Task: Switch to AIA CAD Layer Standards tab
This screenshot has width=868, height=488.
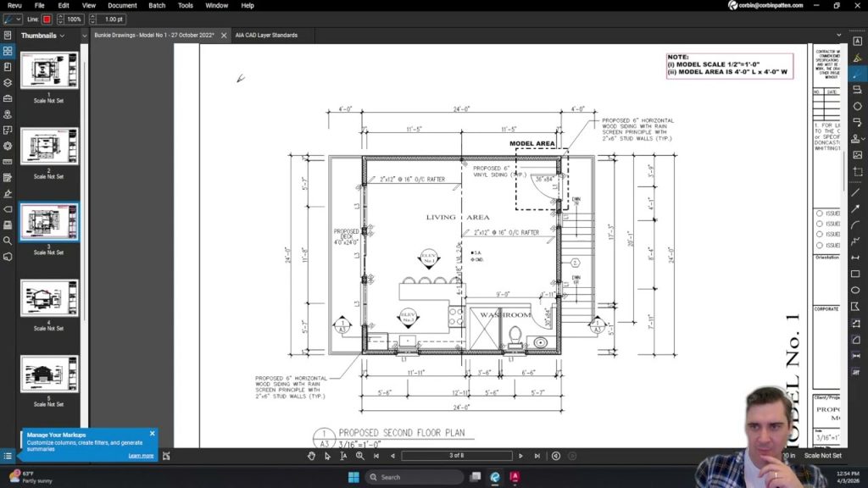Action: pos(266,36)
